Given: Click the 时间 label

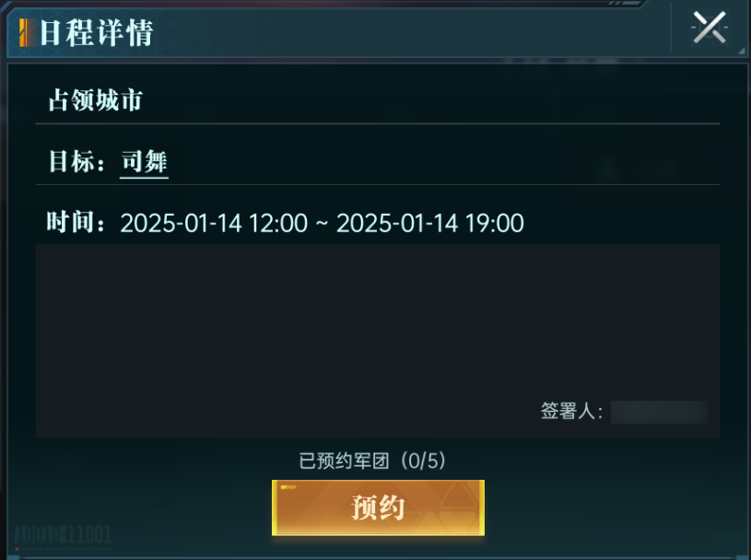Looking at the screenshot, I should [x=76, y=222].
